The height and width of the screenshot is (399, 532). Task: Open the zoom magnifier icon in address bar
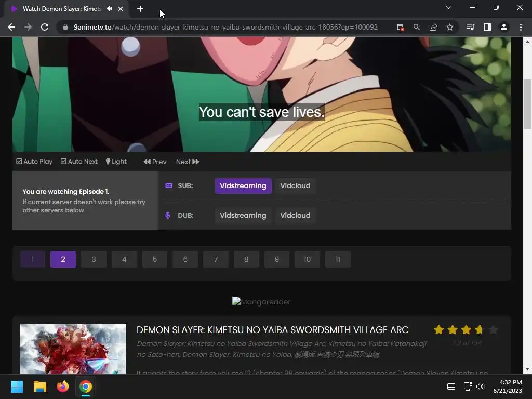point(416,27)
